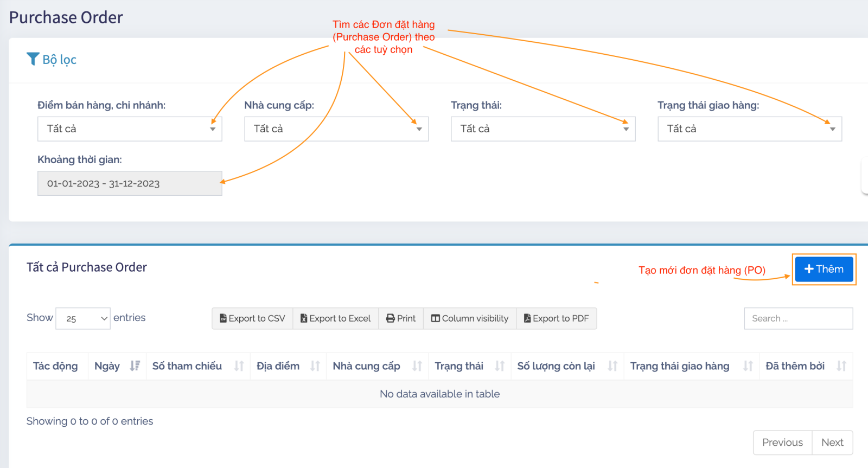Screen dimensions: 868x468
Task: Click sort icon beside Trạng thái header
Action: (x=500, y=366)
